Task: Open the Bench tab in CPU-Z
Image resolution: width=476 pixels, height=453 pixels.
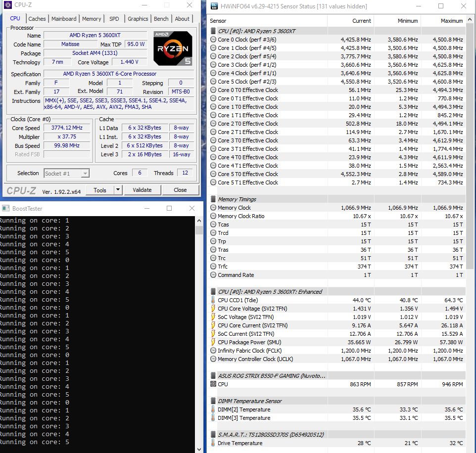Action: 161,19
